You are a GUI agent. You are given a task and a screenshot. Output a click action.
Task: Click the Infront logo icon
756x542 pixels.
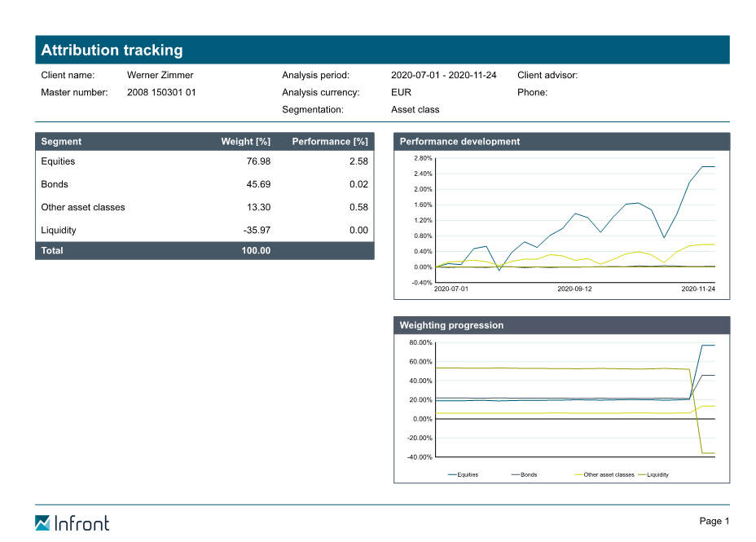pyautogui.click(x=42, y=522)
